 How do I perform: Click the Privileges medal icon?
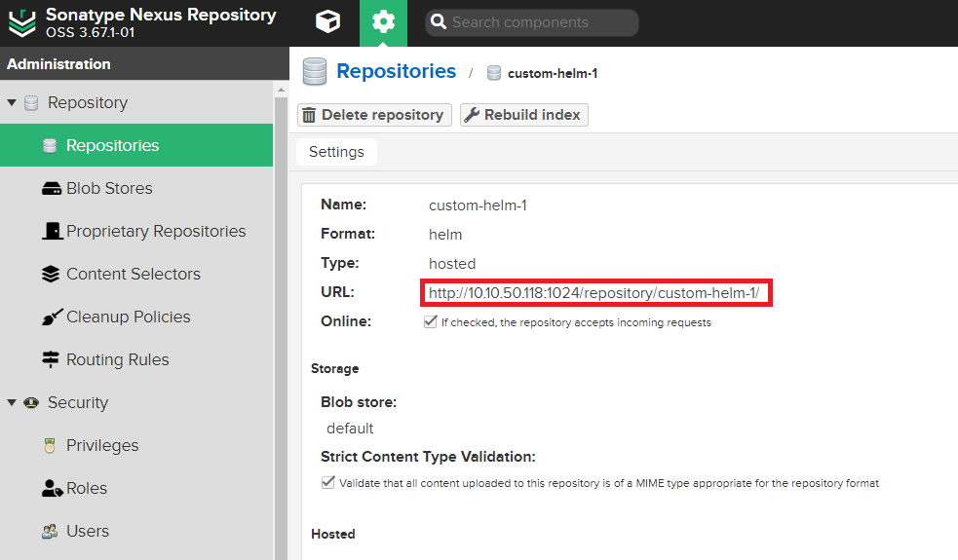pyautogui.click(x=50, y=446)
